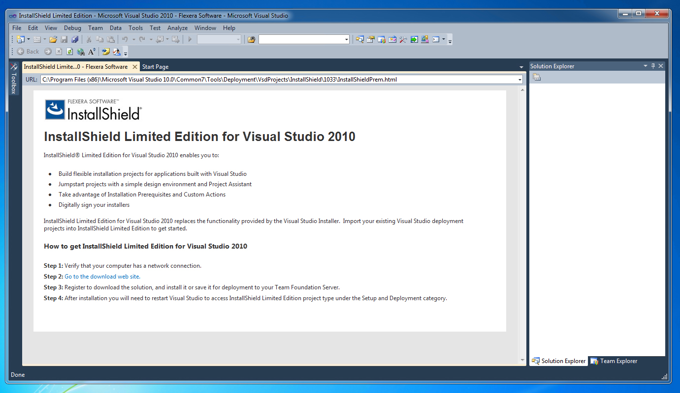Click the Add New Item icon
Screen dimensions: 680x393
(37, 39)
